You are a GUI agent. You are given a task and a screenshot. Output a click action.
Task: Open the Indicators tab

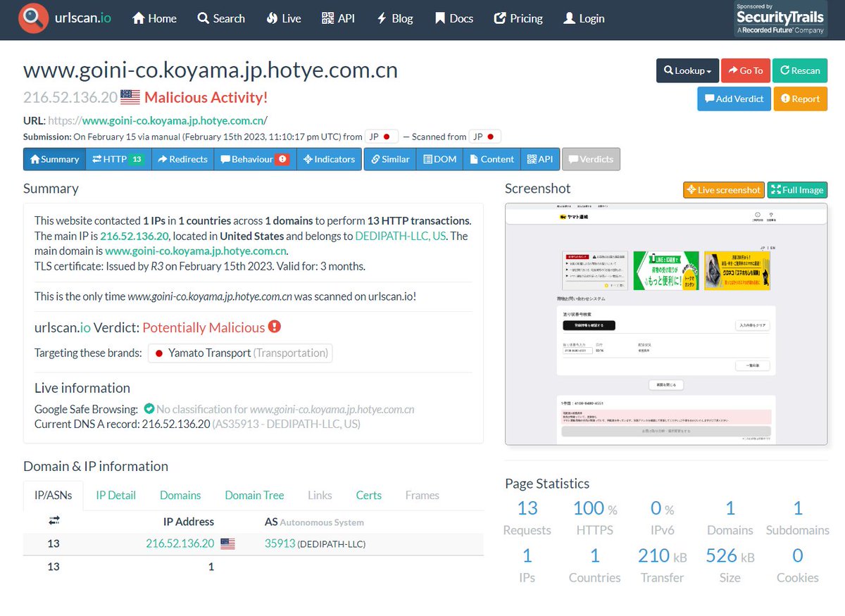click(329, 159)
